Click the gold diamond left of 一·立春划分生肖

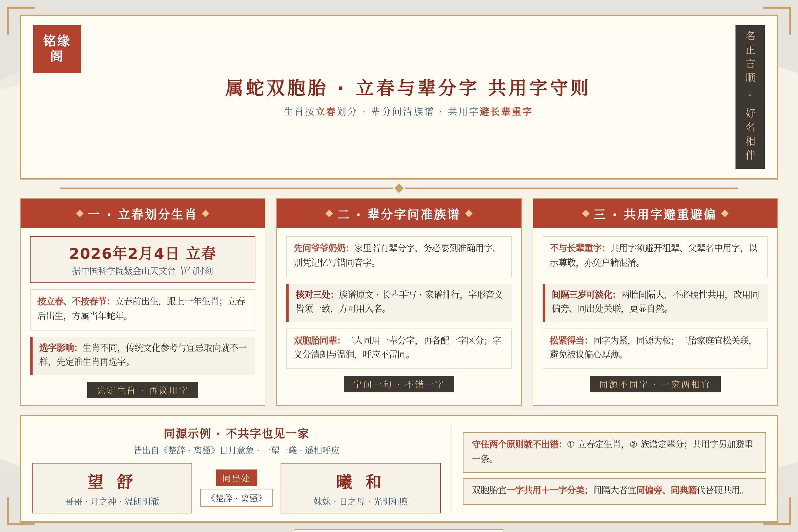[80, 213]
